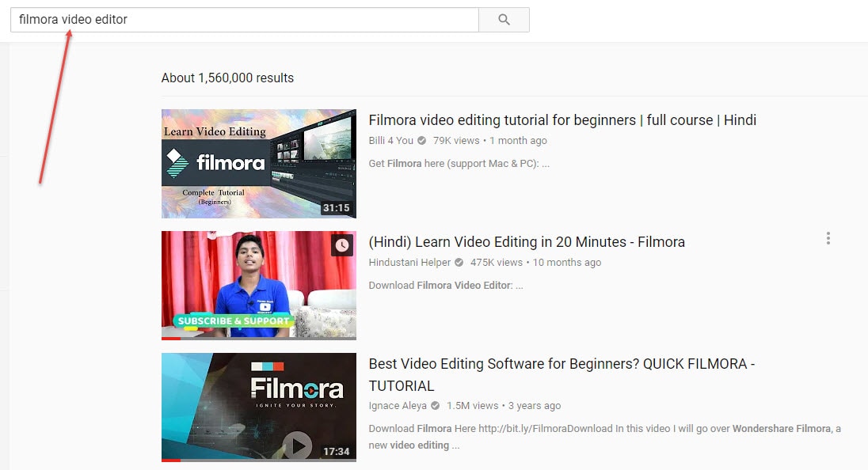The image size is (868, 470).
Task: Click 'Download Filmora Video Editor' description
Action: [446, 286]
